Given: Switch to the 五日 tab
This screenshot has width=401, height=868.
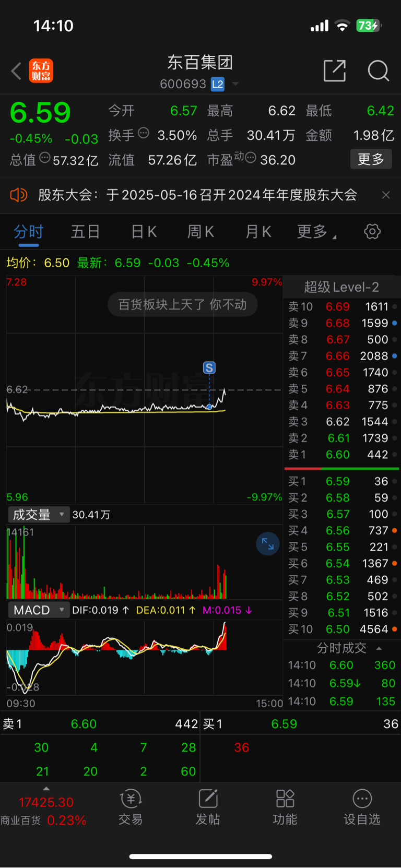Looking at the screenshot, I should point(85,232).
